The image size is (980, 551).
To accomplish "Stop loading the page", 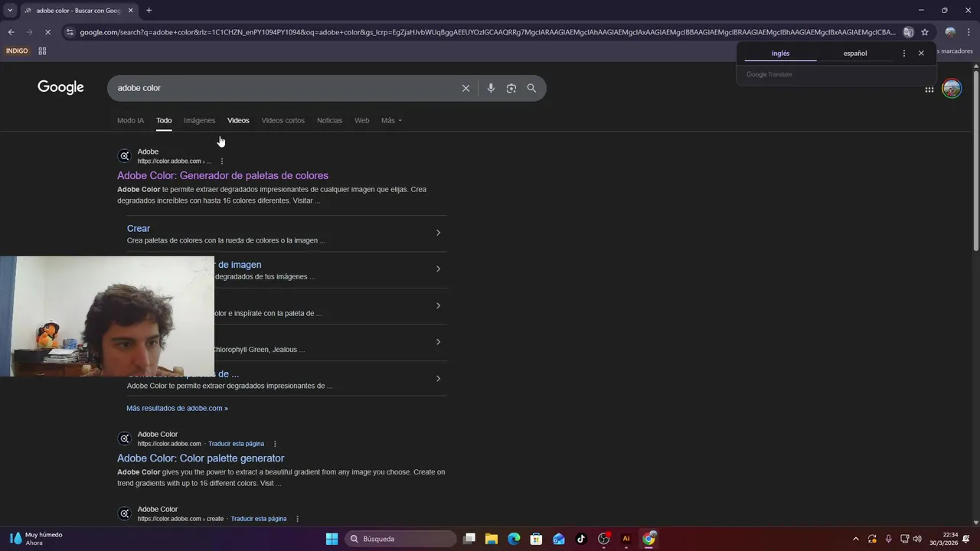I will tap(47, 32).
